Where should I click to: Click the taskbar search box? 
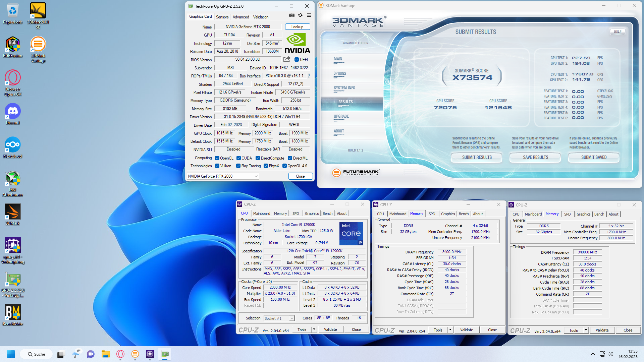[x=36, y=354]
